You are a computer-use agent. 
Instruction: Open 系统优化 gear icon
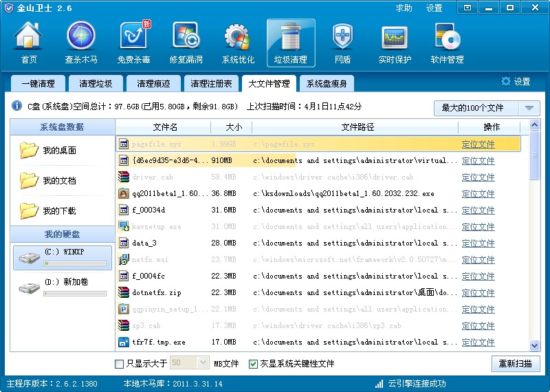pyautogui.click(x=238, y=36)
